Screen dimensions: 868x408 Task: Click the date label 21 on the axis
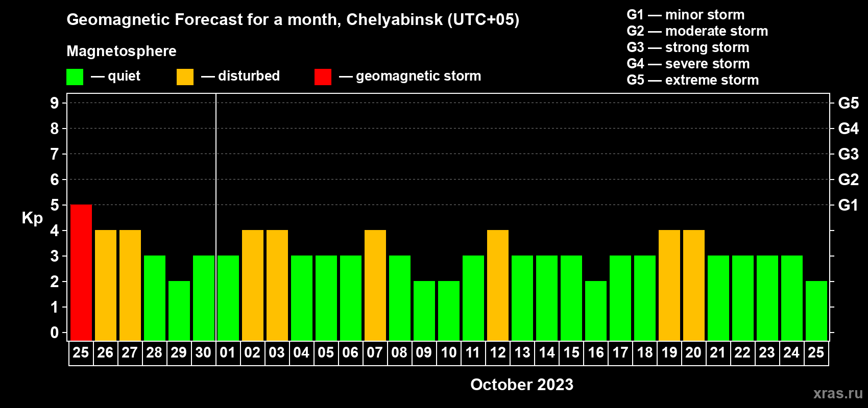tap(718, 353)
